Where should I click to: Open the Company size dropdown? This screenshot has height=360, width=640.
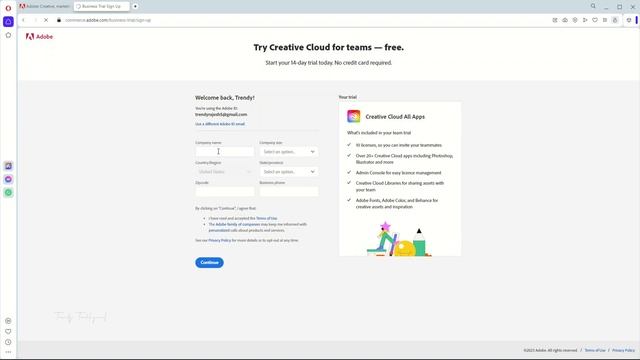289,151
